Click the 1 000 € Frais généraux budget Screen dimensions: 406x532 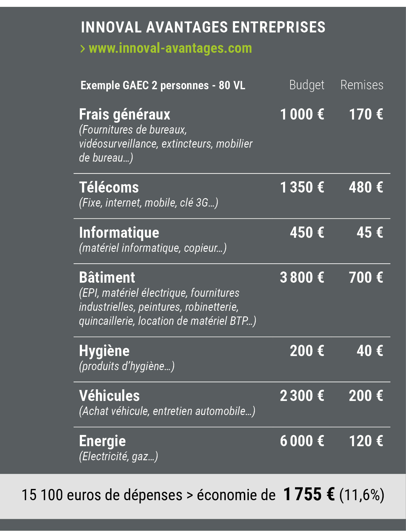tap(302, 114)
